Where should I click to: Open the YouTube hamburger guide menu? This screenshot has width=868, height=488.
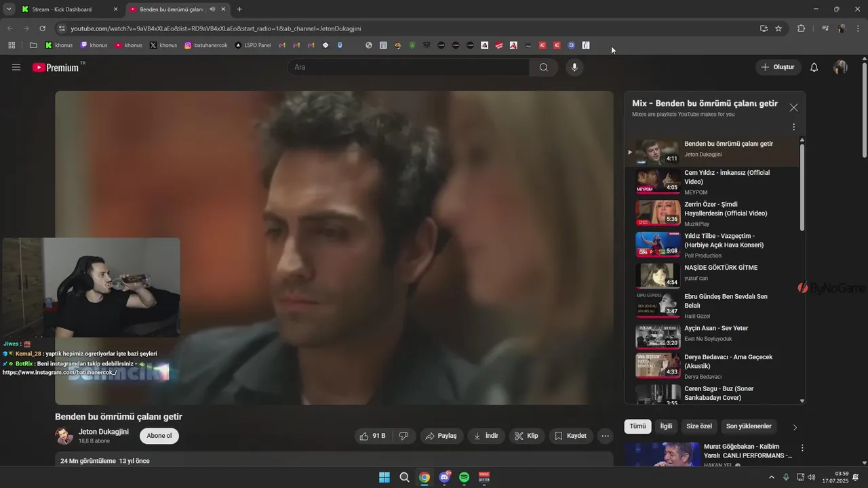pyautogui.click(x=16, y=67)
